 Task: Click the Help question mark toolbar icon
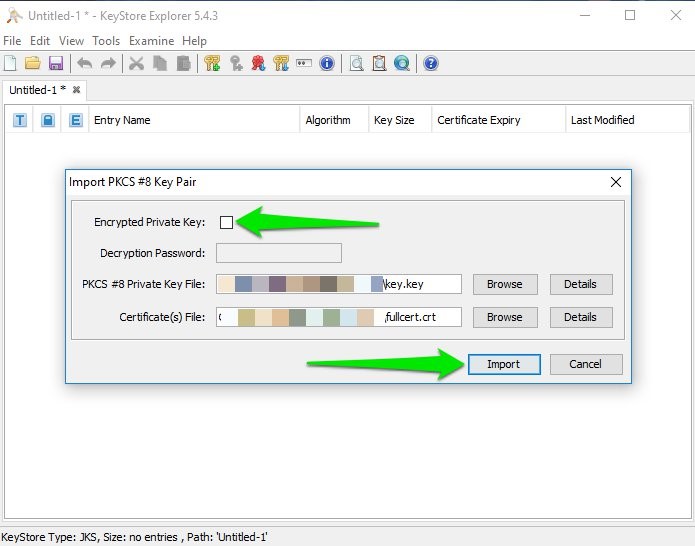coord(431,63)
